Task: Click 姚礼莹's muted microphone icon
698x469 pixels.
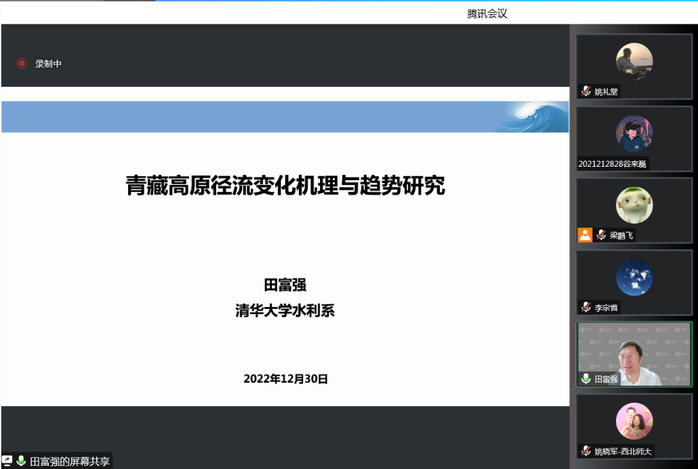Action: point(586,92)
